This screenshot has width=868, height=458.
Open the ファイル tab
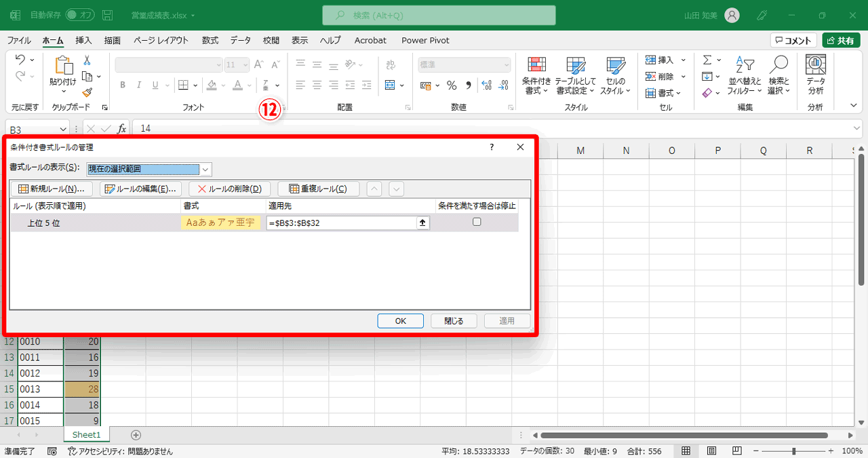coord(19,40)
